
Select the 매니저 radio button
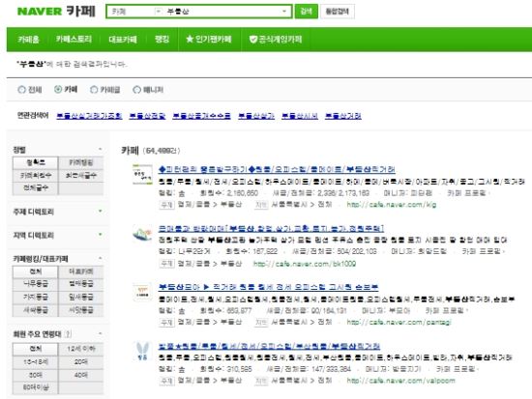[x=136, y=90]
